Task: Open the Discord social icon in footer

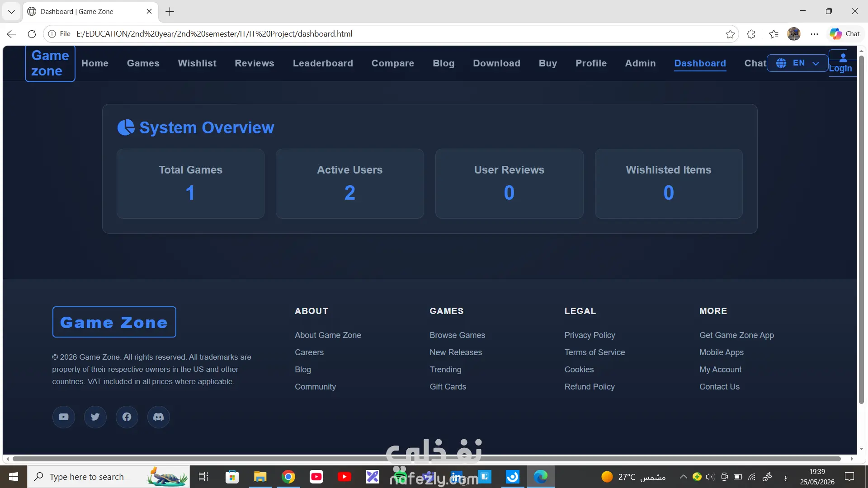Action: click(x=159, y=417)
